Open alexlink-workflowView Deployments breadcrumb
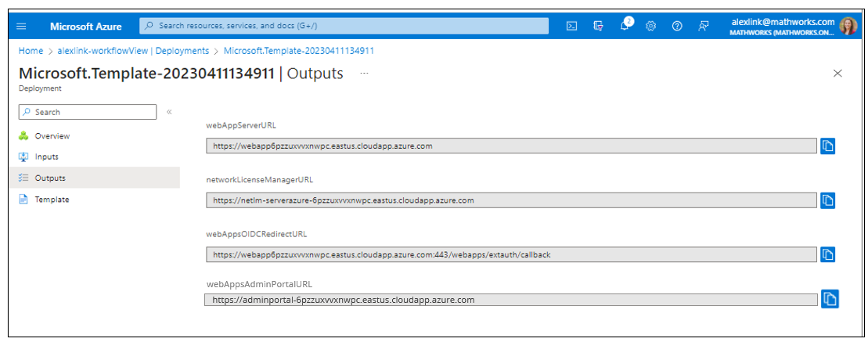This screenshot has width=868, height=342. 133,51
